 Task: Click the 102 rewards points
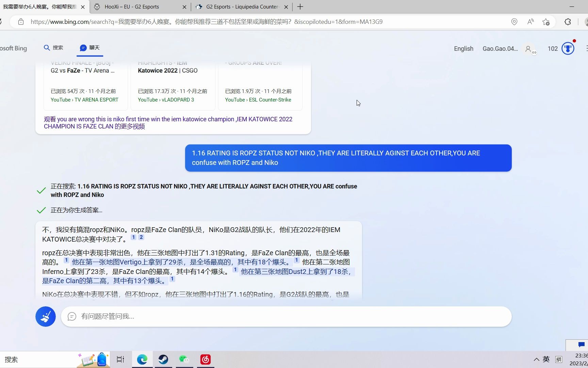pos(553,49)
